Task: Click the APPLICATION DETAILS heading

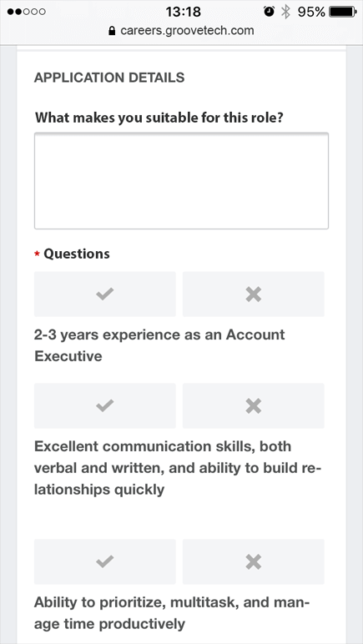Action: [x=109, y=78]
